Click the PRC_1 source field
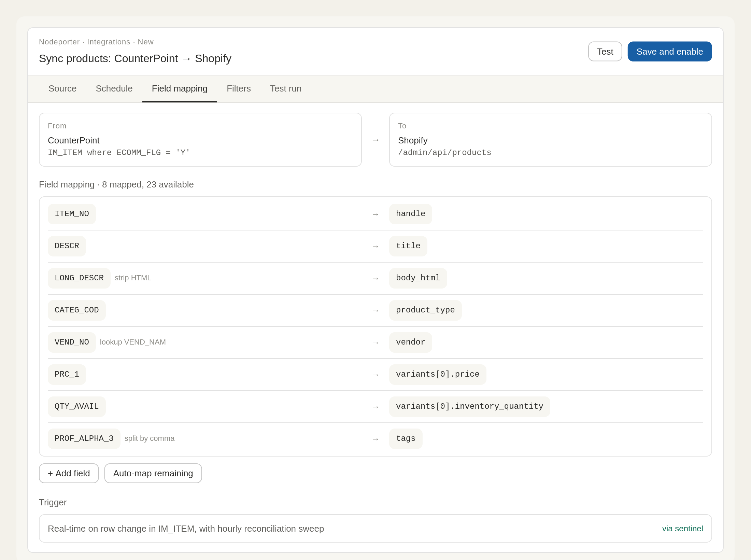The width and height of the screenshot is (751, 560). click(x=67, y=374)
